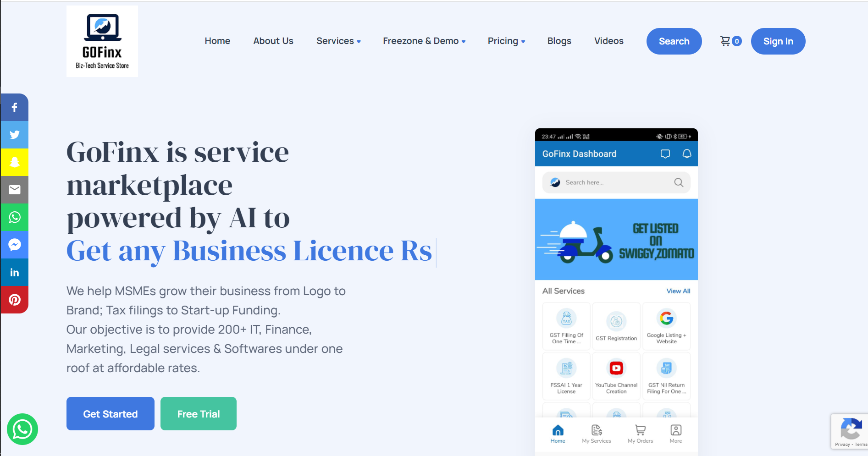This screenshot has width=868, height=456.
Task: Open the notification bell in GoFinx Dashboard
Action: (687, 154)
